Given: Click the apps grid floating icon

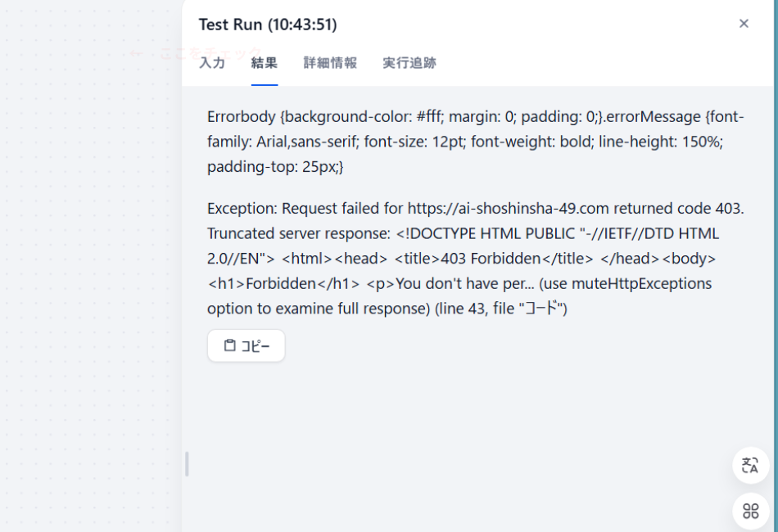Looking at the screenshot, I should (750, 511).
